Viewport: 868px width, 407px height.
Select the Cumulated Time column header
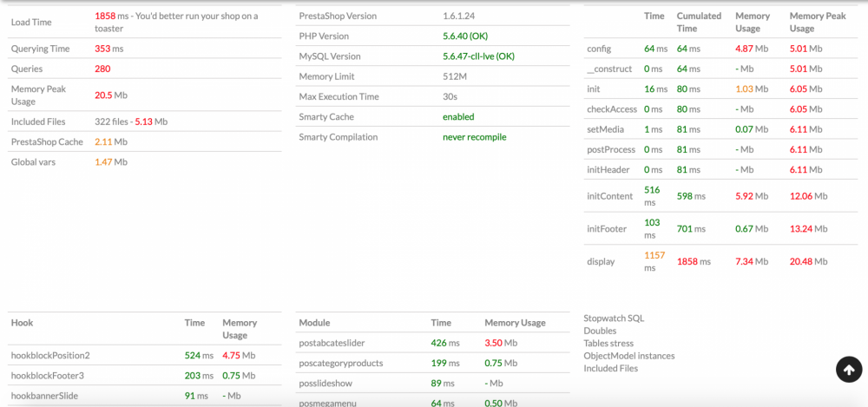point(699,22)
